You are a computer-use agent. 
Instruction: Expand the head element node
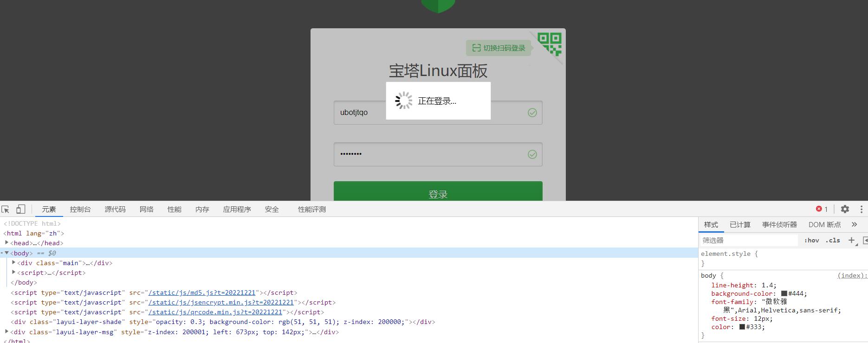click(x=6, y=242)
